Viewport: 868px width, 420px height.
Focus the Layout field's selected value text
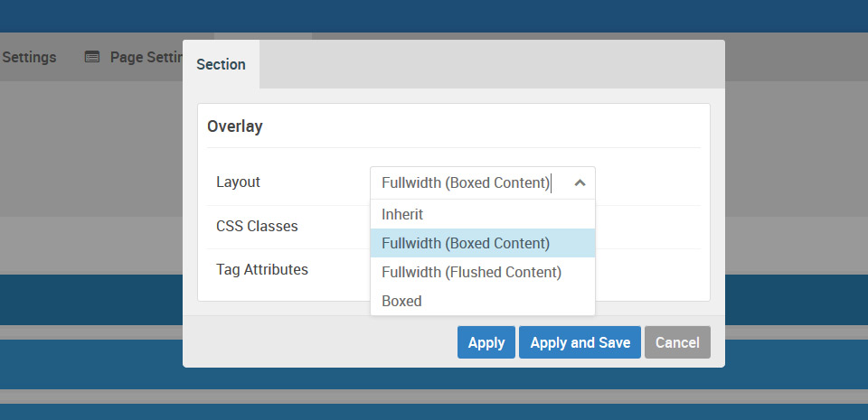[466, 183]
